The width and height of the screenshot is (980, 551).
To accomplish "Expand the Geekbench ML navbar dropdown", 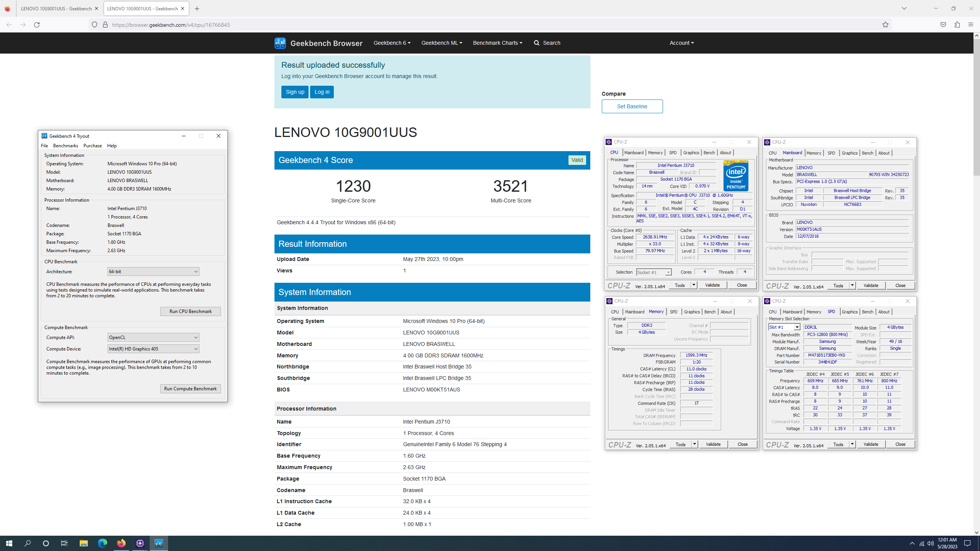I will 442,43.
